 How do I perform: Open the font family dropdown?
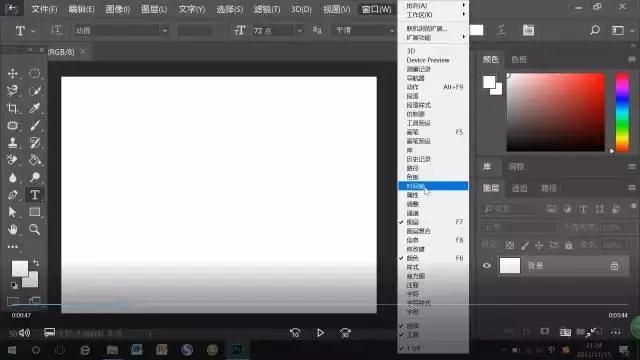point(164,31)
